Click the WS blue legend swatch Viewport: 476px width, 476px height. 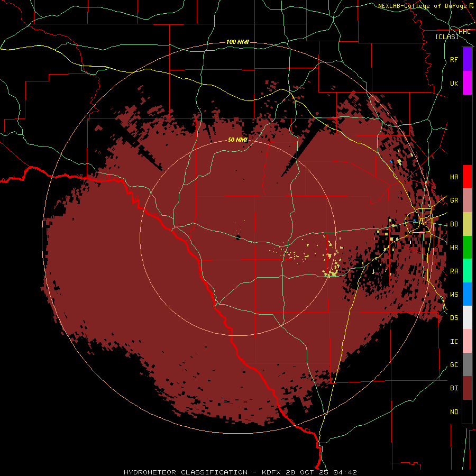[x=467, y=294]
